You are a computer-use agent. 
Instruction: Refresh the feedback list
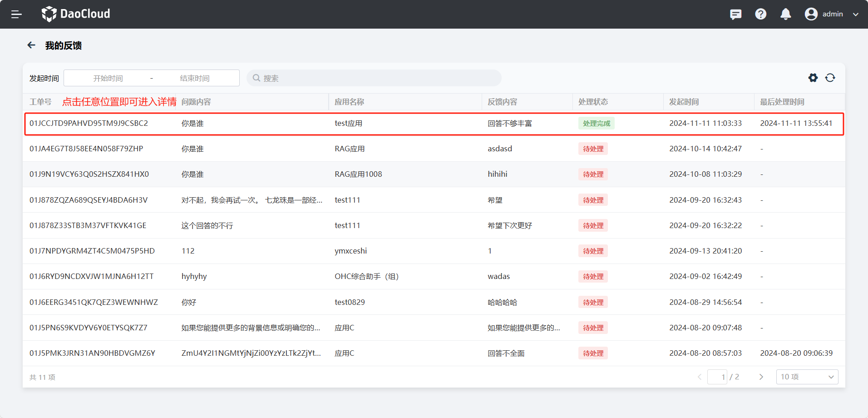tap(830, 78)
